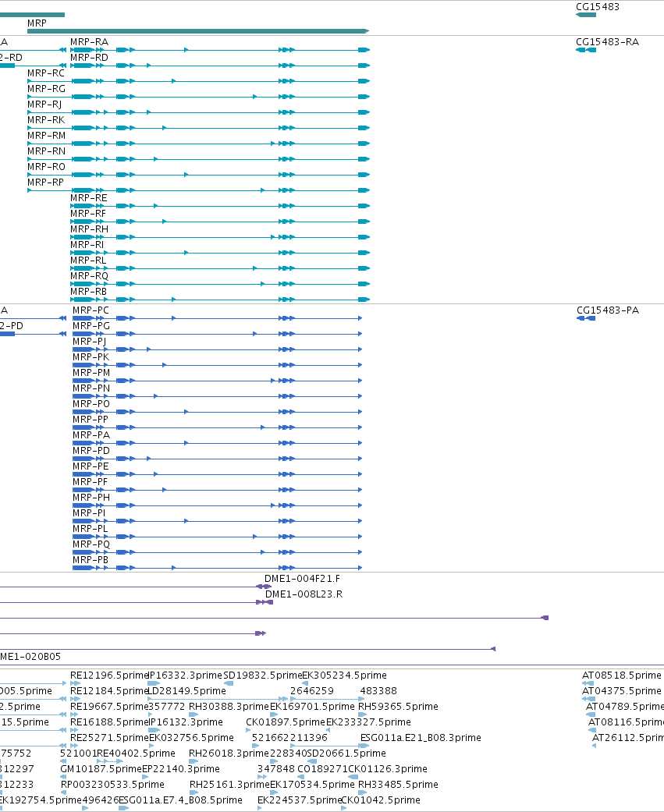Open EST IP16332.3prime label
Image resolution: width=664 pixels, height=812 pixels.
(x=185, y=675)
